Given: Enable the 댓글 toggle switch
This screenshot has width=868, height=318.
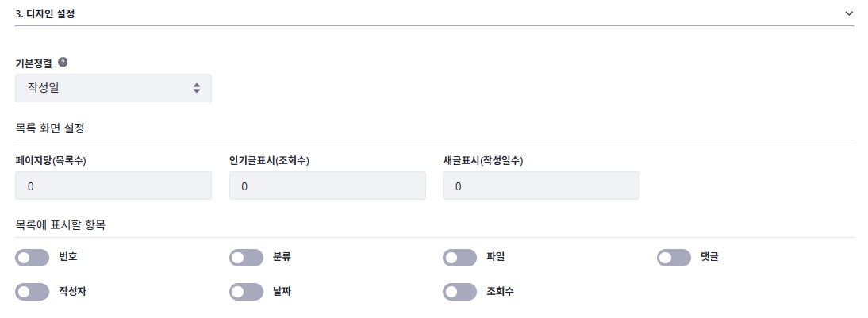Looking at the screenshot, I should [674, 257].
